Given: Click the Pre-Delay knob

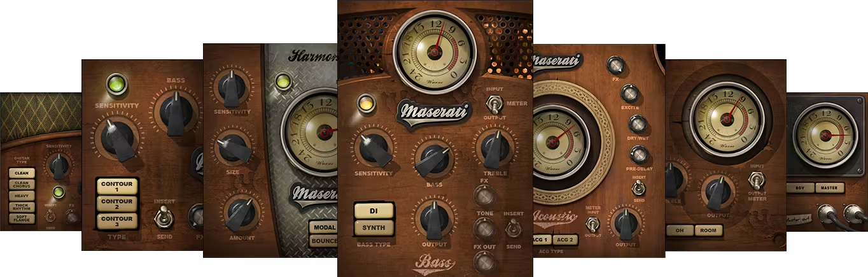Looking at the screenshot, I should (x=638, y=154).
